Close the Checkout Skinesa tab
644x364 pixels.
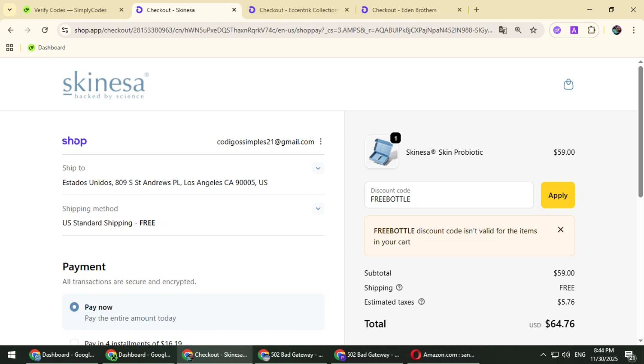point(234,10)
